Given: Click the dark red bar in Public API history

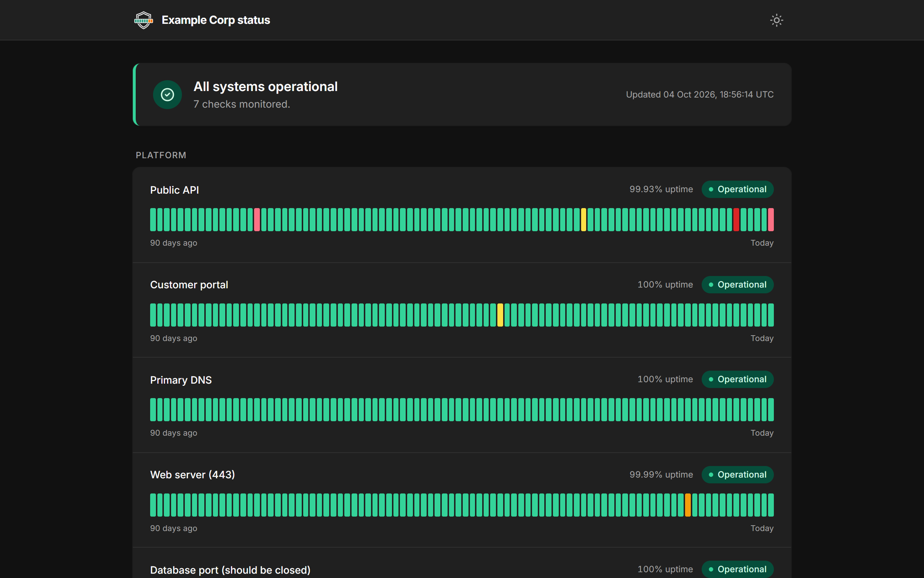Looking at the screenshot, I should [x=736, y=219].
